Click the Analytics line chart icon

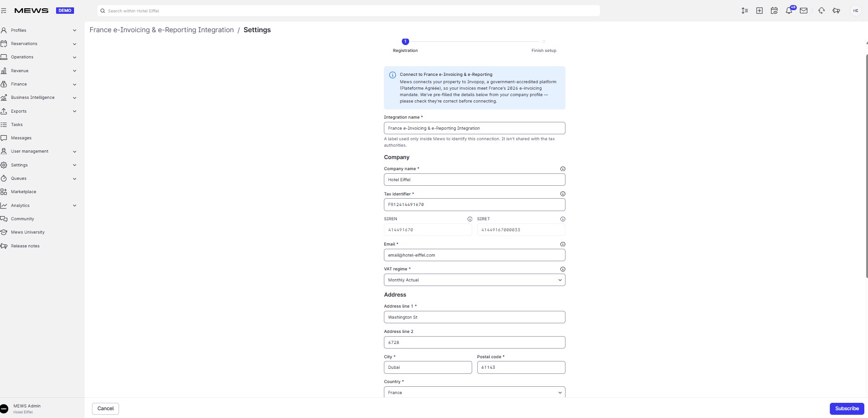pyautogui.click(x=4, y=206)
